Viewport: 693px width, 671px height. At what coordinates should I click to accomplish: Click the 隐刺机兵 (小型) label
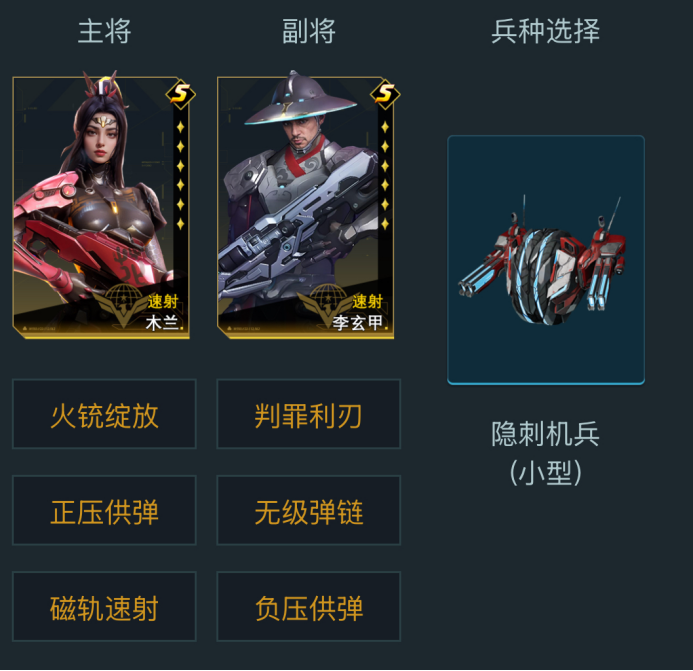[x=546, y=453]
